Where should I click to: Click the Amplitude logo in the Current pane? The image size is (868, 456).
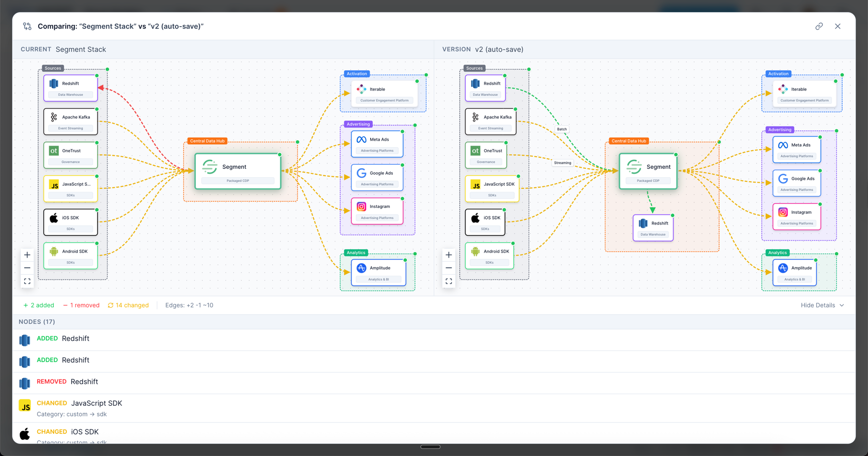pos(361,268)
